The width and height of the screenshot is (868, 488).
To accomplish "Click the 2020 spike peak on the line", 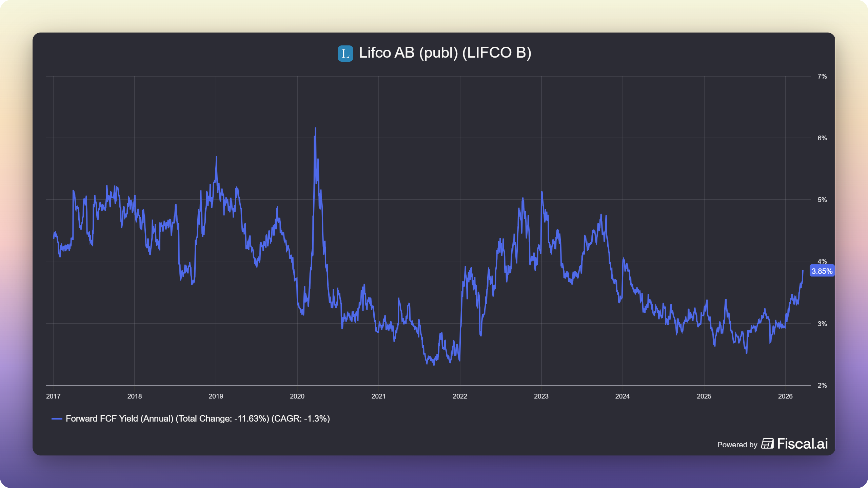I will pos(316,128).
